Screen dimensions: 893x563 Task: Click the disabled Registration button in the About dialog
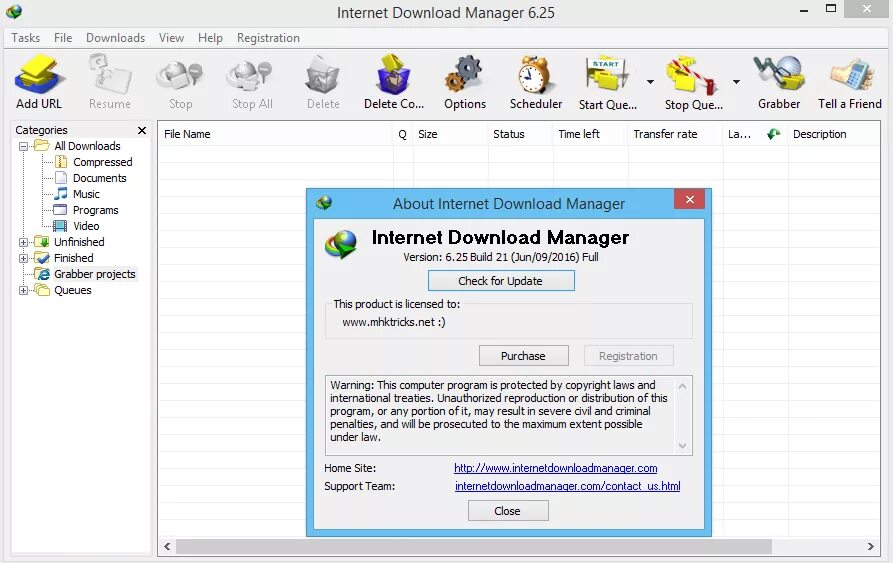coord(628,356)
